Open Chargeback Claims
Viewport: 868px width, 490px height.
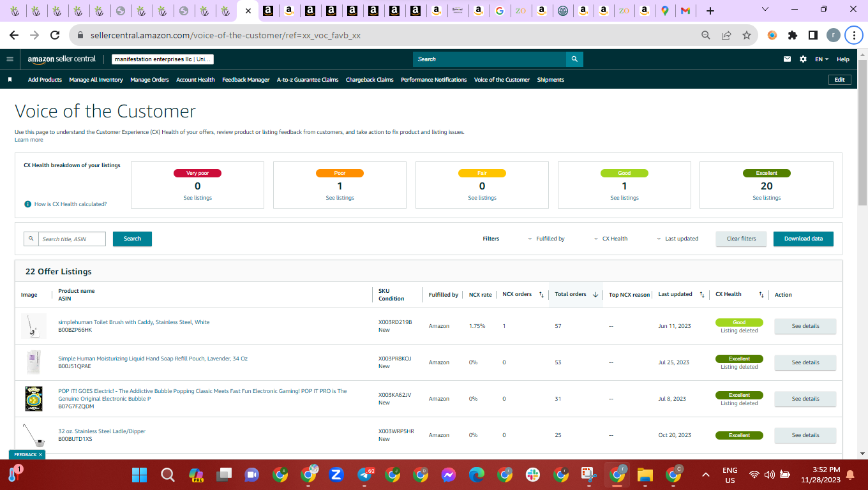(x=370, y=80)
